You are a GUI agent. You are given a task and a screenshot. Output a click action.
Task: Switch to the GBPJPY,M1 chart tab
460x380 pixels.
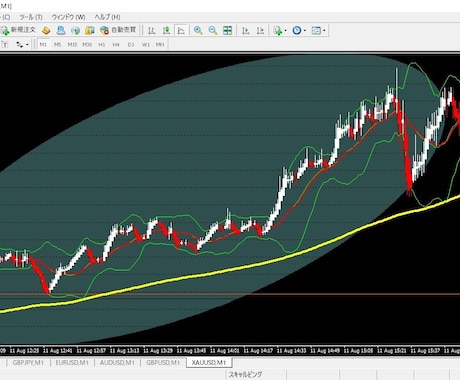(28, 363)
